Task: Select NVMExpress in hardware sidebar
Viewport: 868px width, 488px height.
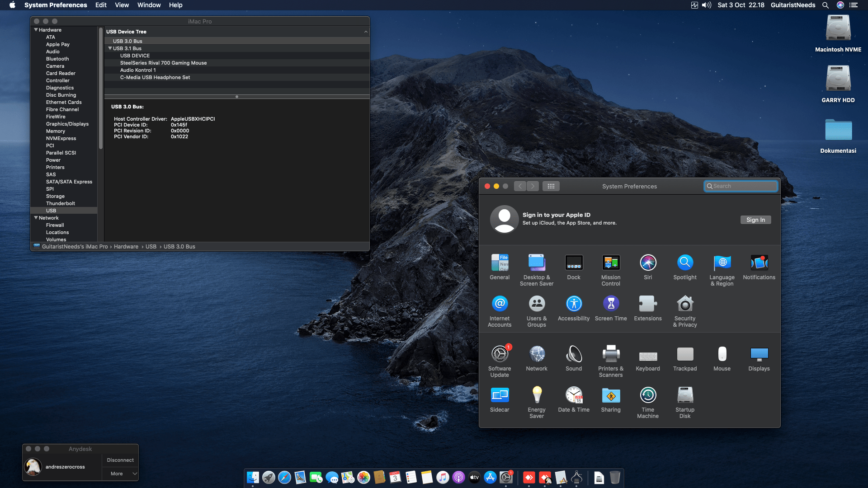Action: coord(61,138)
